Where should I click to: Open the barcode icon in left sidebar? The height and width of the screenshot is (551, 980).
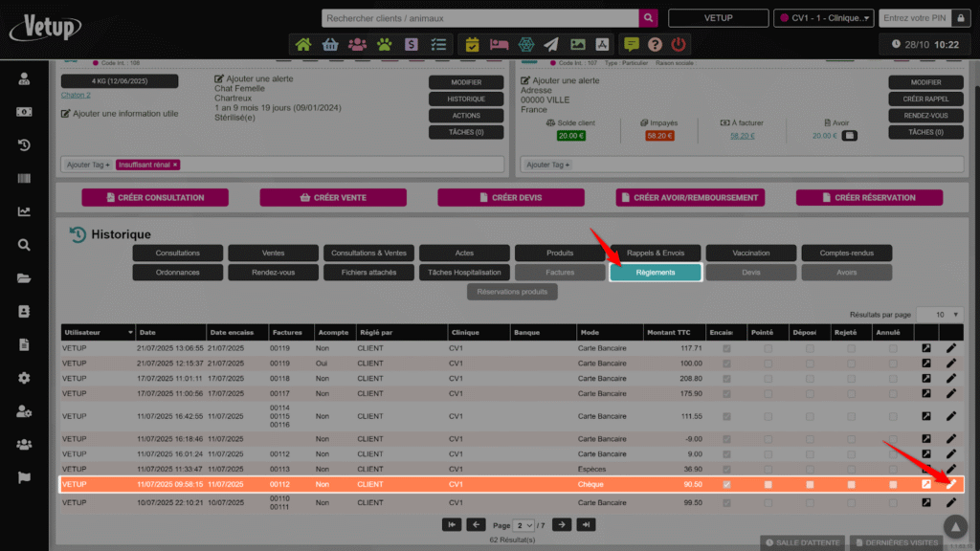coord(24,179)
